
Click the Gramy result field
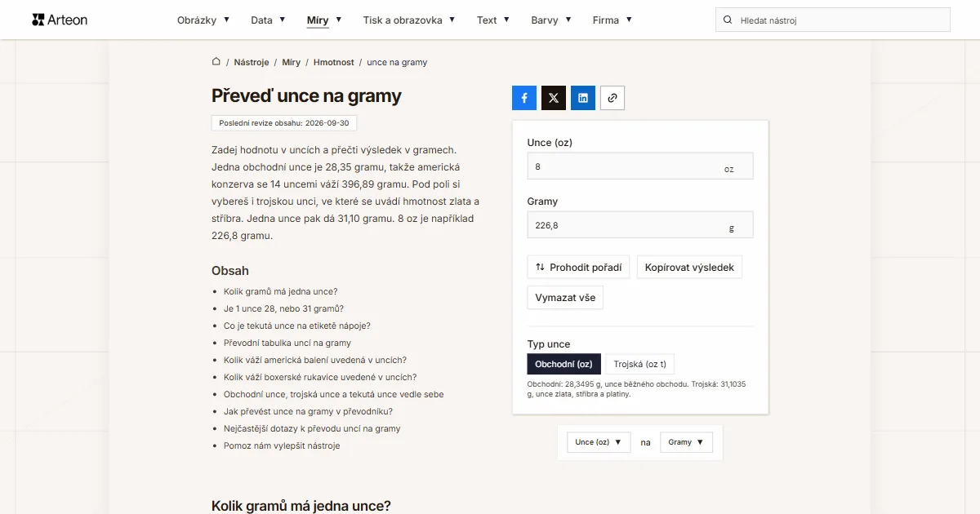coord(640,224)
